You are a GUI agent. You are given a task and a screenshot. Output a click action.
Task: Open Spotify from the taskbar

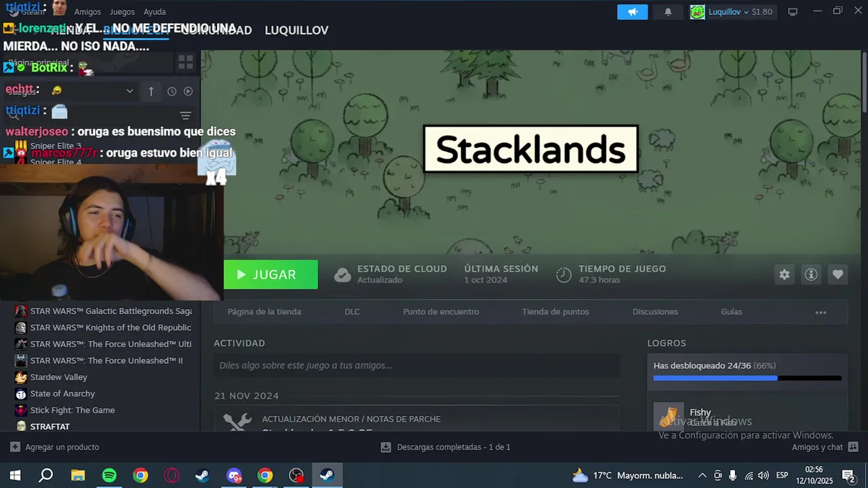point(109,476)
